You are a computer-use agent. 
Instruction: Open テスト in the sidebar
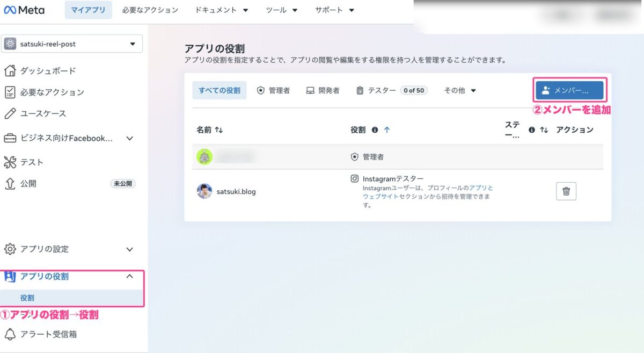(x=32, y=162)
